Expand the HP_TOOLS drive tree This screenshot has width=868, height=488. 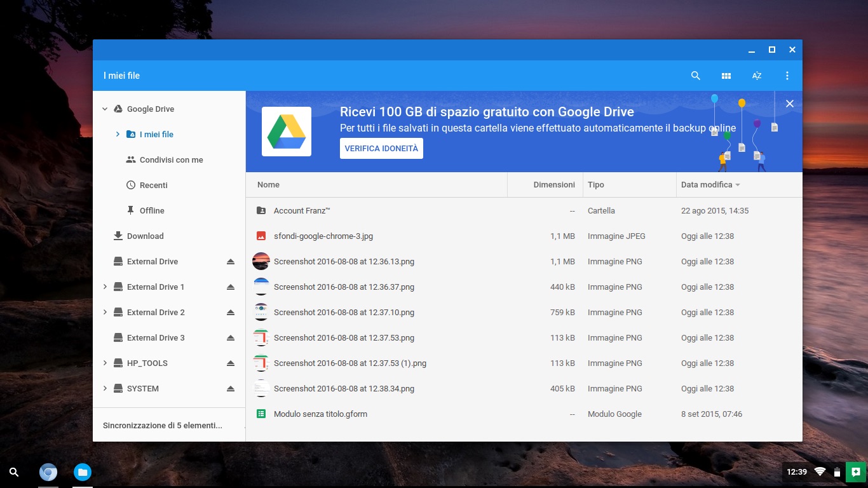(105, 363)
